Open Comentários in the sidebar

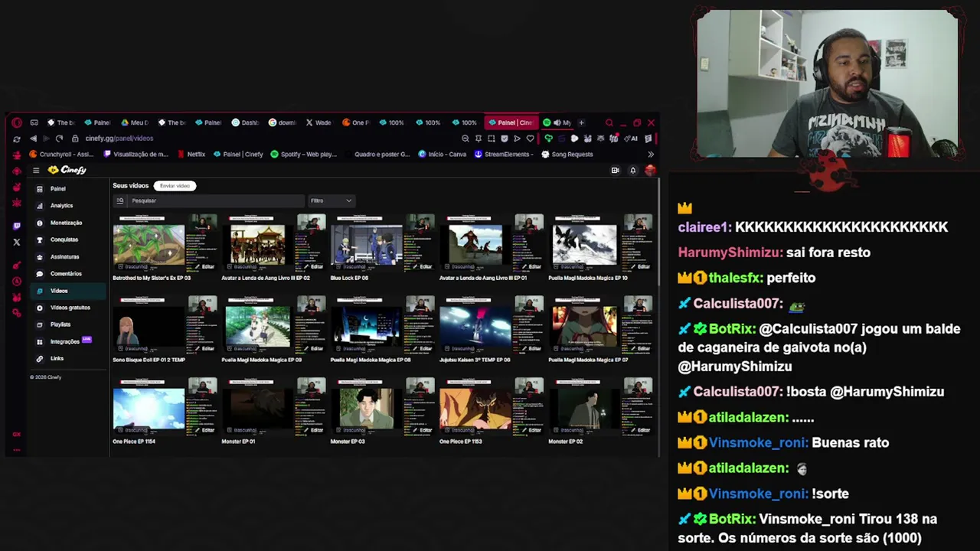(x=68, y=273)
